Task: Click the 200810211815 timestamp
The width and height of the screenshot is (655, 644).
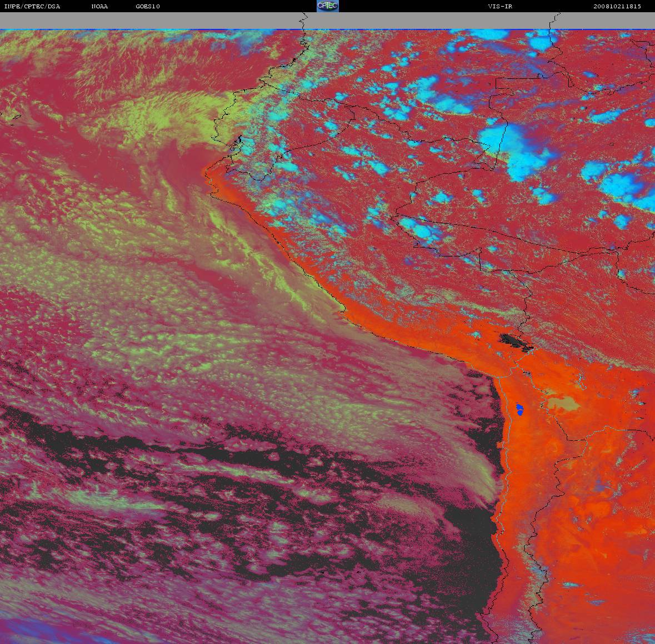Action: [617, 6]
